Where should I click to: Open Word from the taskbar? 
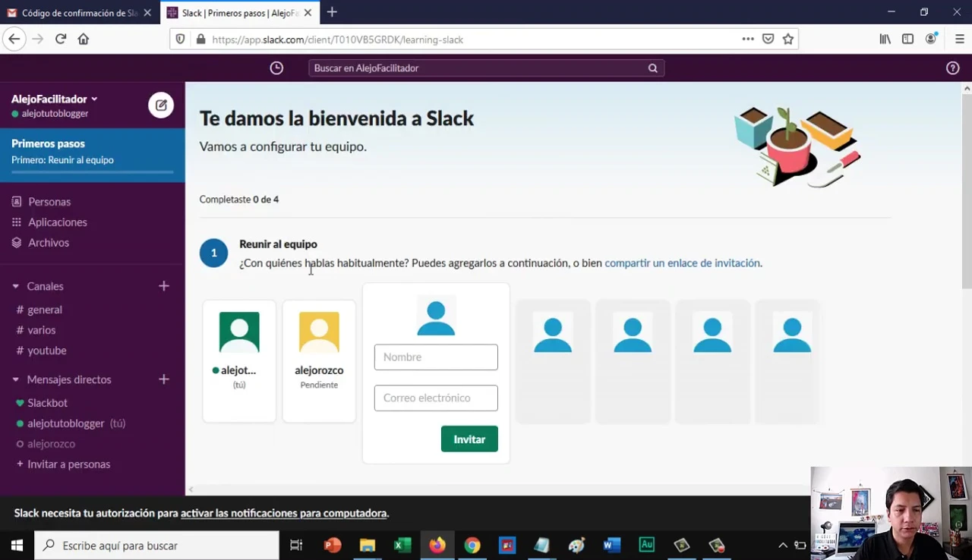pyautogui.click(x=611, y=546)
